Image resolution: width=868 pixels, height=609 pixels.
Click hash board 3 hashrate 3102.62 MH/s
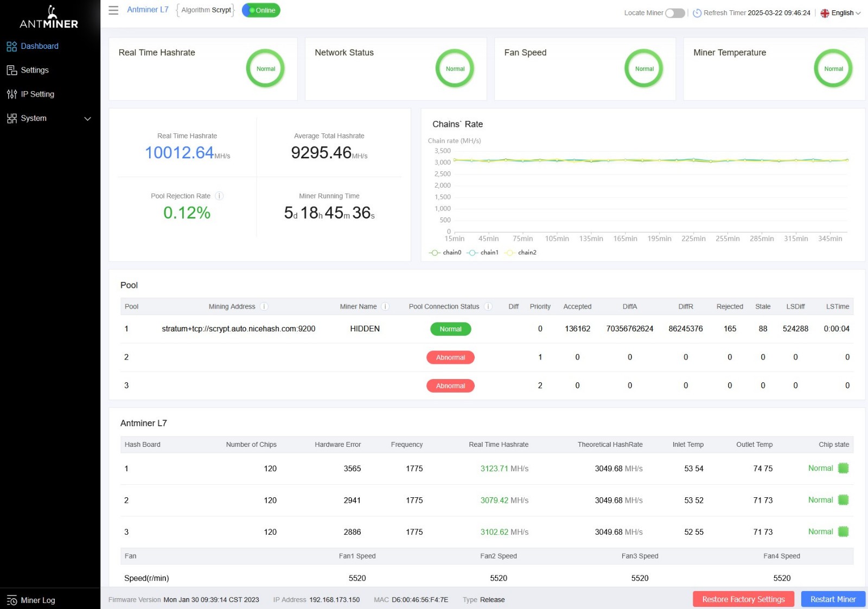[504, 533]
